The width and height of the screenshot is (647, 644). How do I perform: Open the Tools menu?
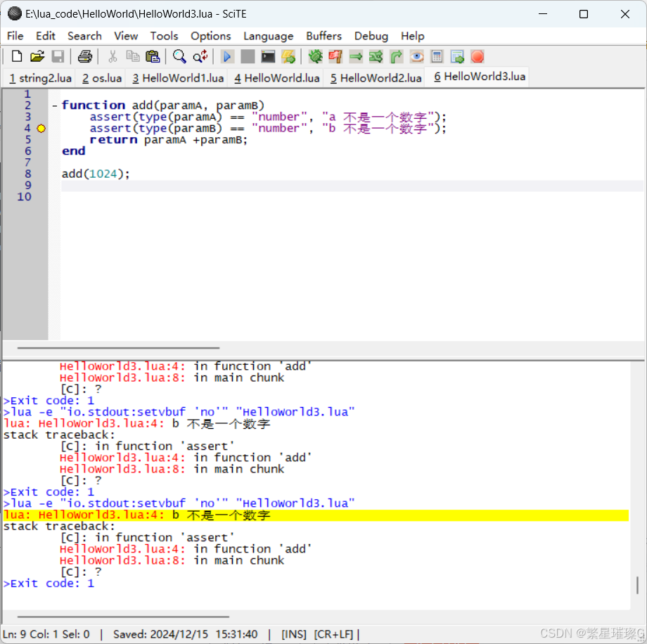(x=164, y=37)
